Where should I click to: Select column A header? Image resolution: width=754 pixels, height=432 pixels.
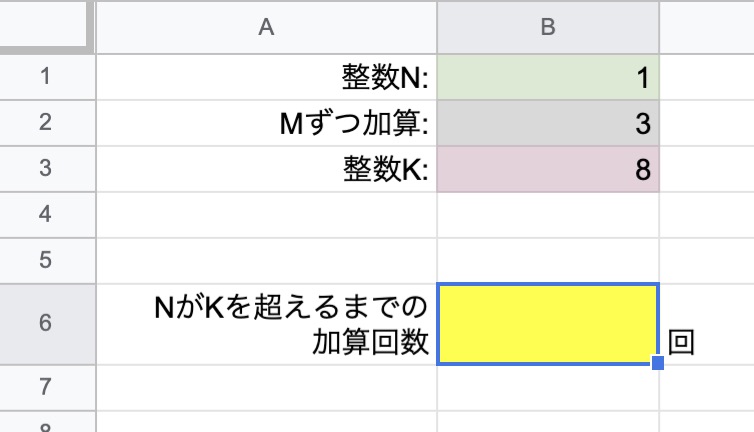coord(266,27)
